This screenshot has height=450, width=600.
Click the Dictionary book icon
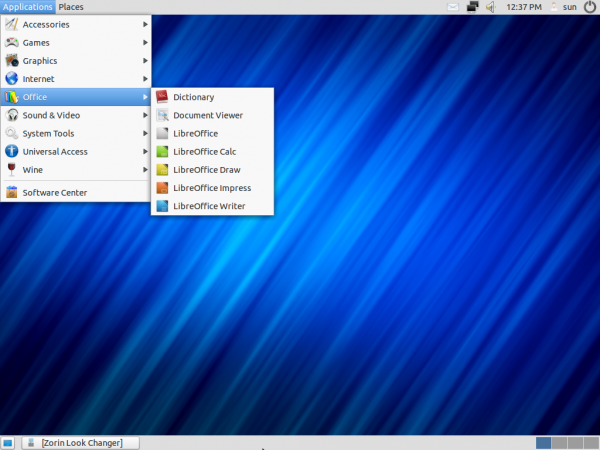(162, 97)
